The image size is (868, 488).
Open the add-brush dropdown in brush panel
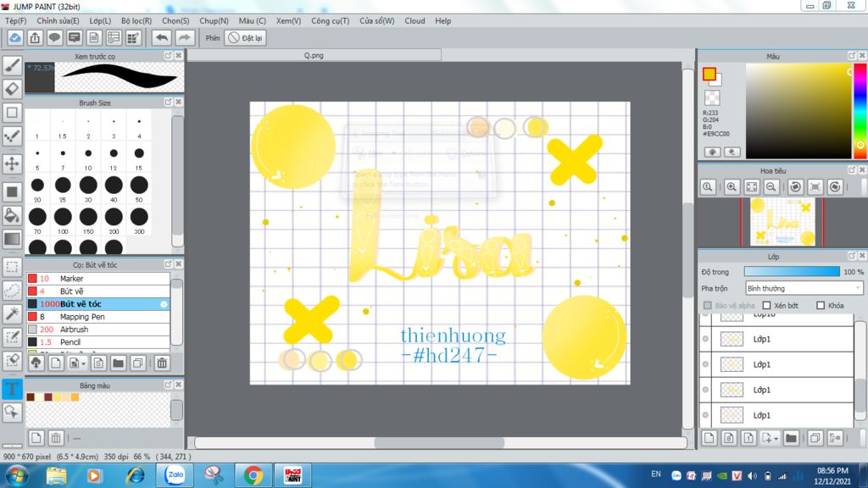point(84,363)
